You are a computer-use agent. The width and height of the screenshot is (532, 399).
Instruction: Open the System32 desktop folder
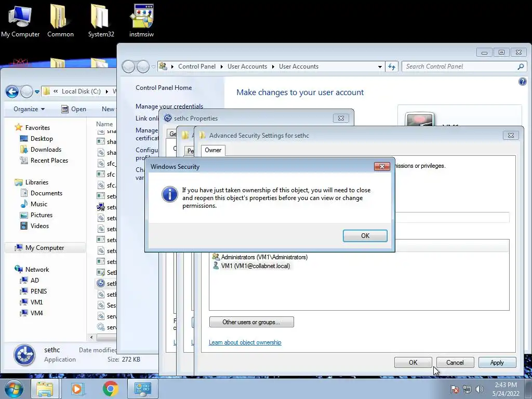point(101,20)
